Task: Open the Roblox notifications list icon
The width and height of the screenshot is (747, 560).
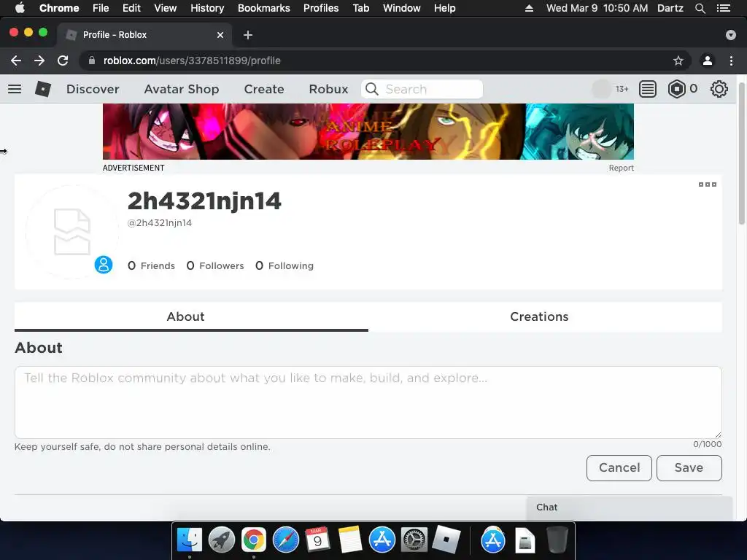Action: tap(648, 89)
